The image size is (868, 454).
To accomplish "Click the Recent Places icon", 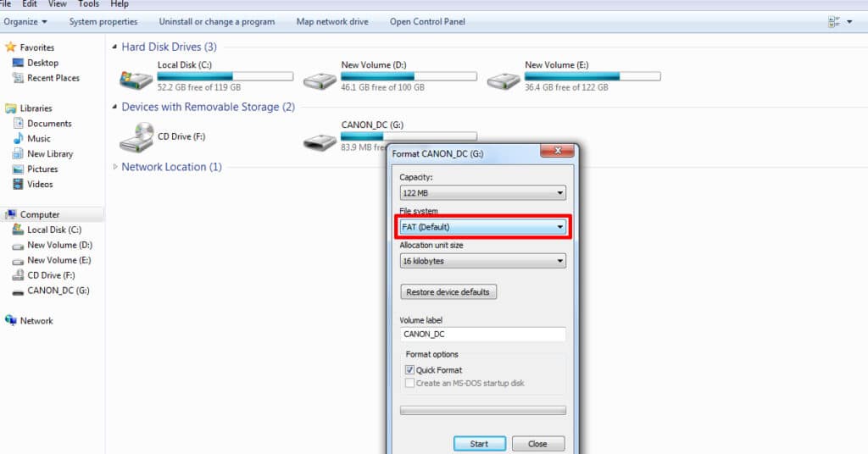I will [18, 78].
